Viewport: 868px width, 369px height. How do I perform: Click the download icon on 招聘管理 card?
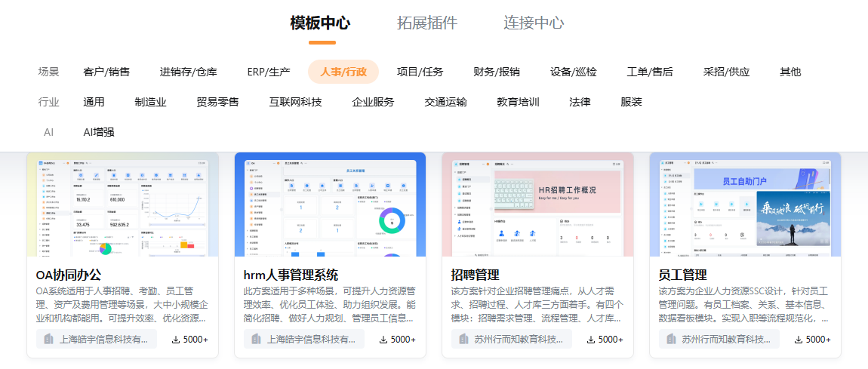[591, 340]
